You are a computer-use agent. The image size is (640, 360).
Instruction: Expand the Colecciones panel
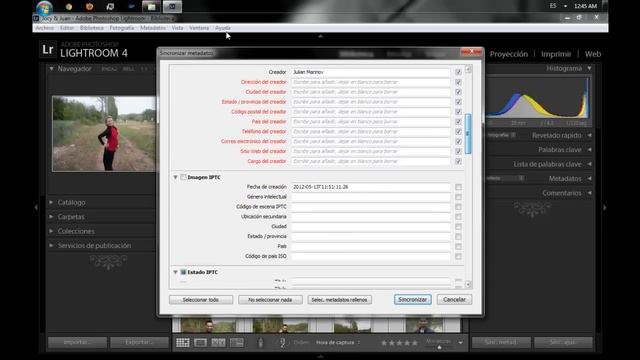pos(51,231)
